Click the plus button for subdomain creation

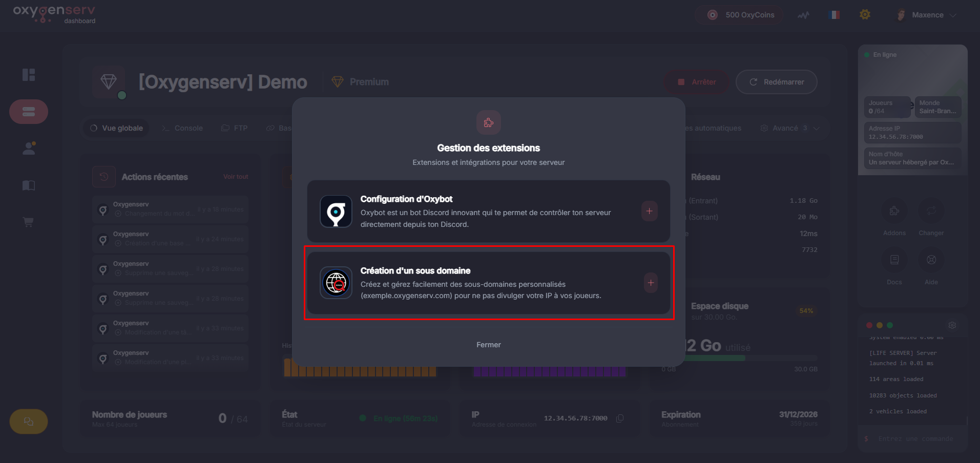pos(651,283)
